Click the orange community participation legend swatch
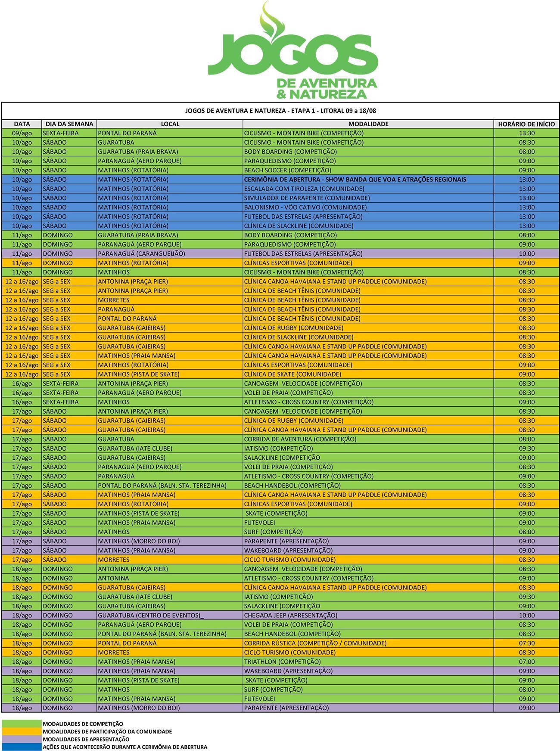This screenshot has width=560, height=751. (x=22, y=732)
